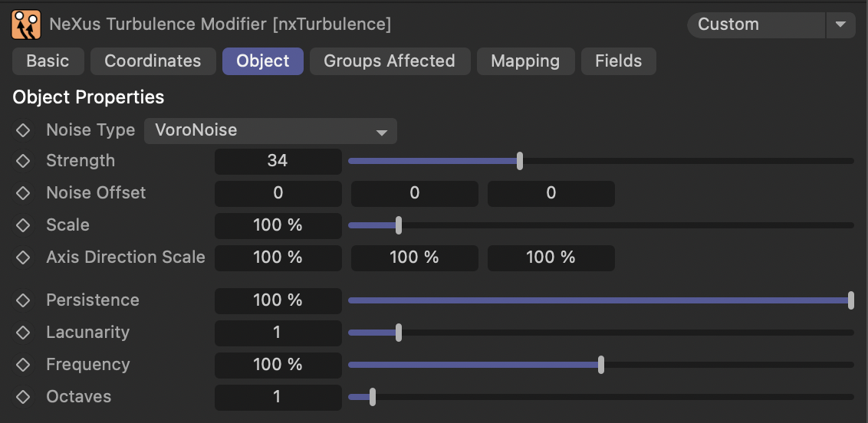This screenshot has width=868, height=423.
Task: Toggle keyframe diamond for Noise Offset
Action: click(x=23, y=193)
